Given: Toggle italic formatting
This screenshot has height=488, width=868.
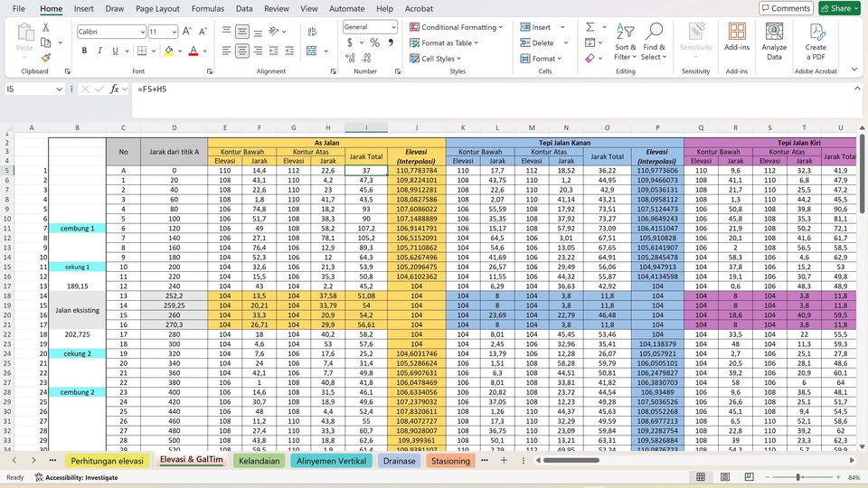Looking at the screenshot, I should (x=99, y=51).
